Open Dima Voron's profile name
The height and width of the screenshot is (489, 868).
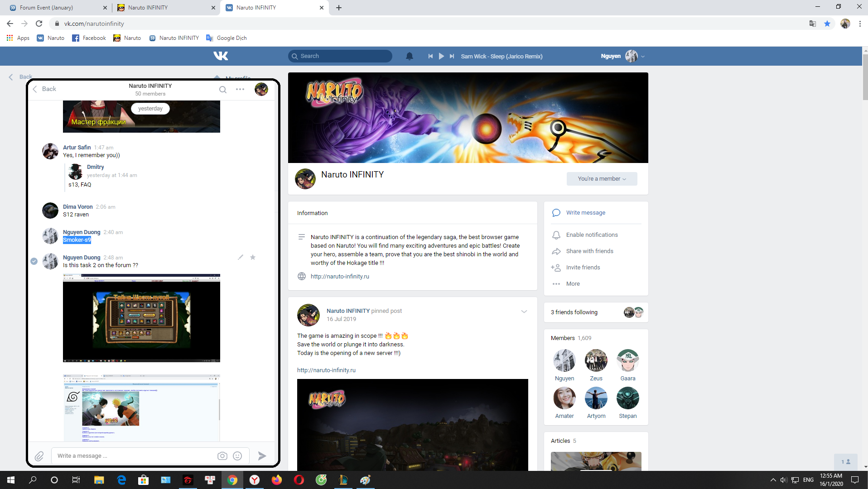coord(77,207)
